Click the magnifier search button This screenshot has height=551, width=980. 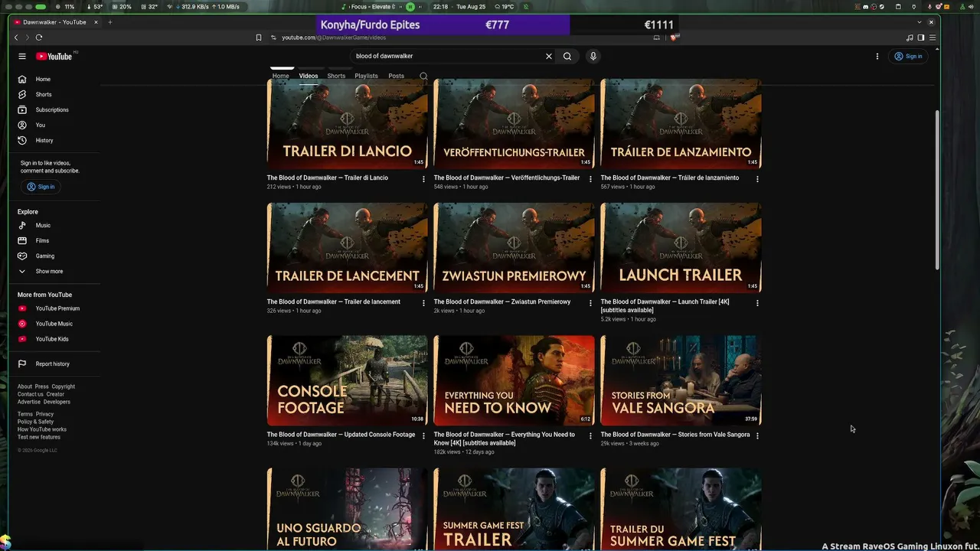pyautogui.click(x=567, y=56)
